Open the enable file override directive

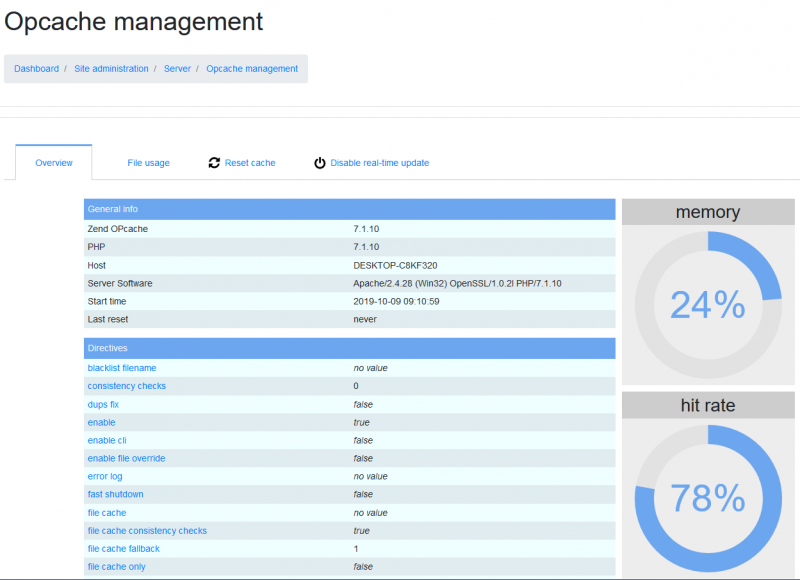(x=126, y=458)
